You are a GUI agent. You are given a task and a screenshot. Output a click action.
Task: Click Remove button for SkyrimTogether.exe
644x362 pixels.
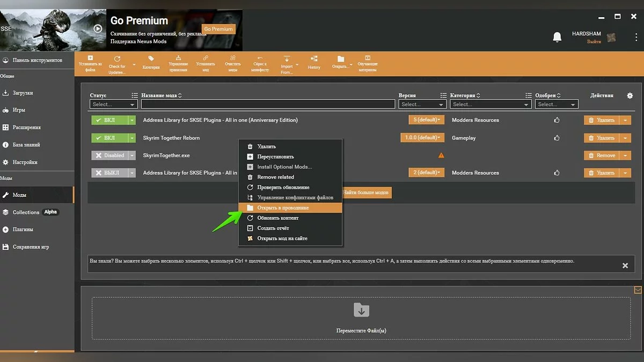click(x=602, y=156)
